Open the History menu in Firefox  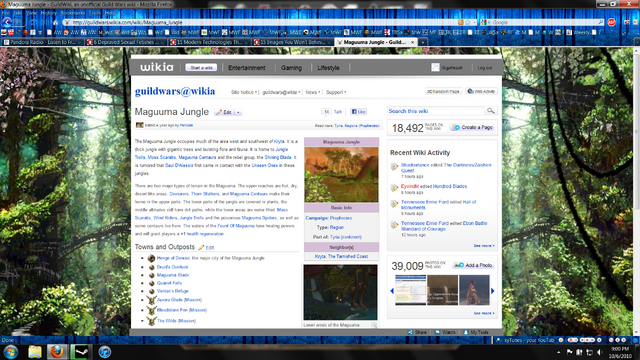pos(48,13)
